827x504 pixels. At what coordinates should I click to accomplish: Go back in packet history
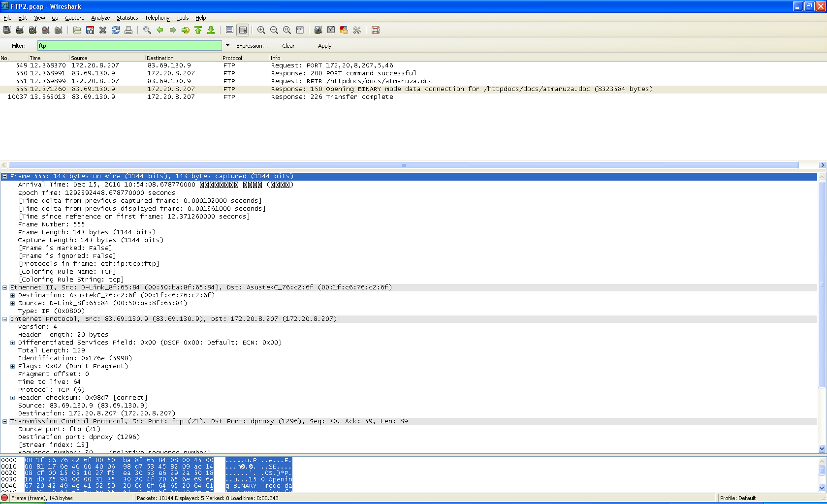click(159, 30)
